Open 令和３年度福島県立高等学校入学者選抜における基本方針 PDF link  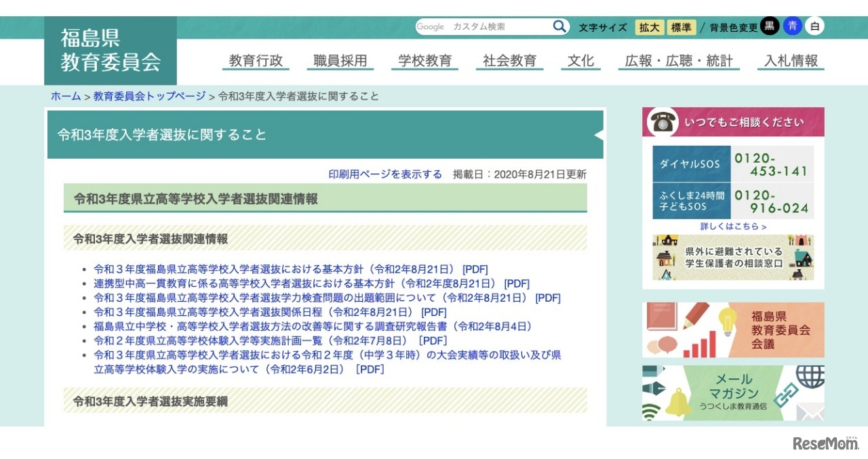[x=291, y=269]
